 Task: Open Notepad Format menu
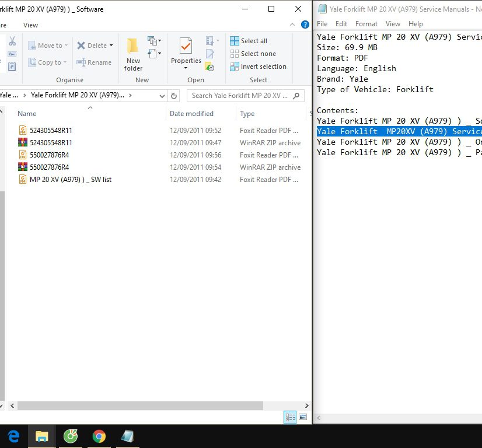pos(366,24)
